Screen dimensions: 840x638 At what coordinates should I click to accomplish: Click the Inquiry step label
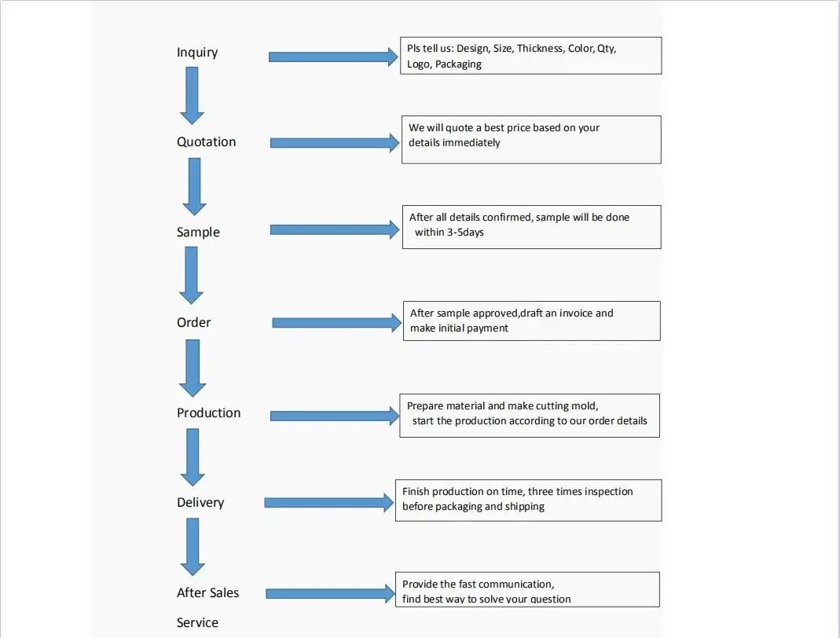tap(197, 53)
